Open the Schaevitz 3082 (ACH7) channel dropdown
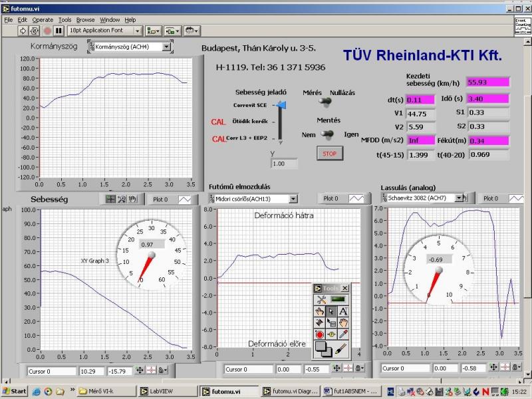 click(459, 198)
